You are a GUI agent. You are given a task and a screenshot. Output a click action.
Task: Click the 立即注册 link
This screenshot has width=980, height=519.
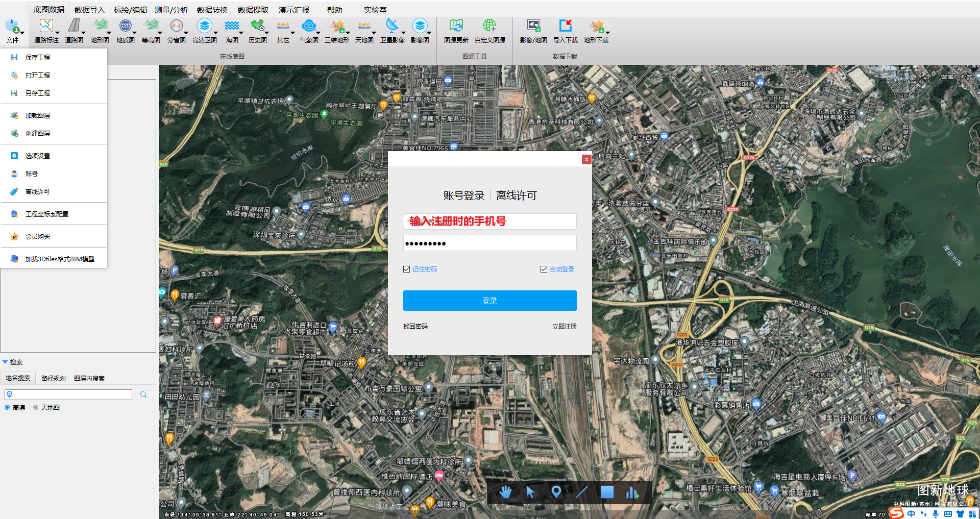564,327
